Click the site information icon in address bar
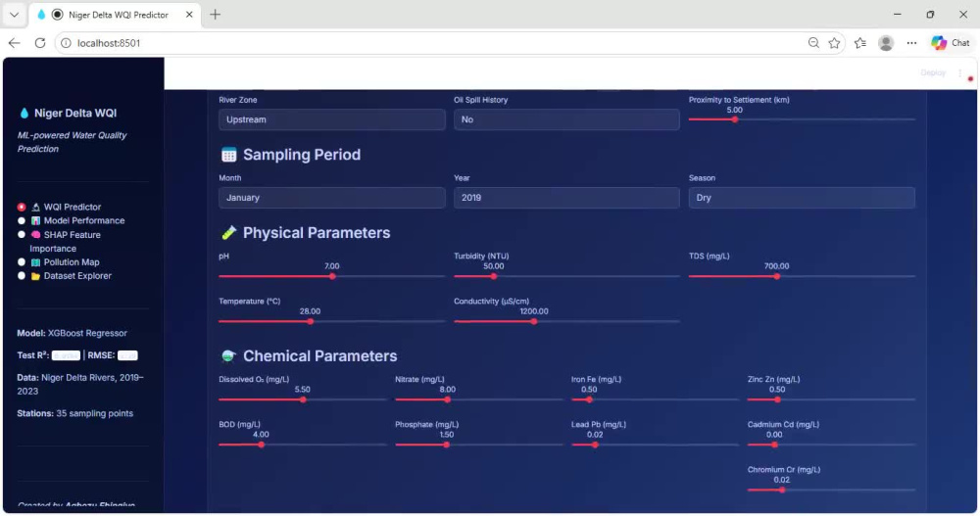This screenshot has height=516, width=980. (66, 43)
